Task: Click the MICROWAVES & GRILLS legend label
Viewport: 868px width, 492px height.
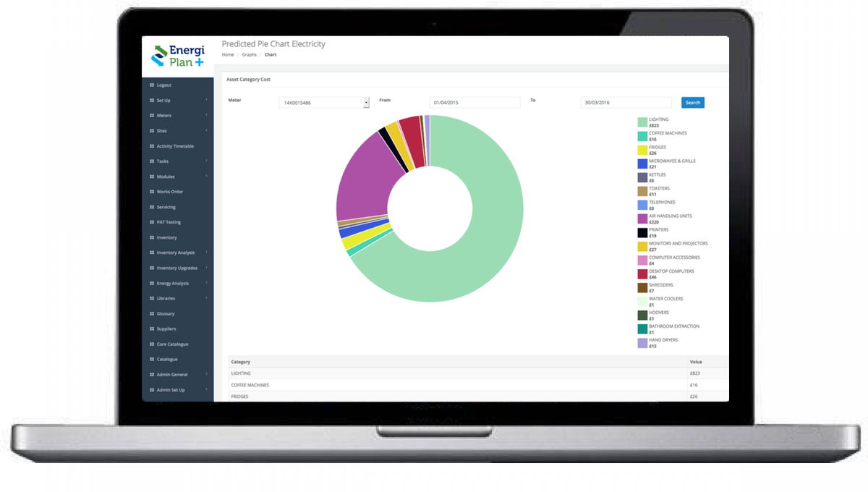Action: point(672,161)
